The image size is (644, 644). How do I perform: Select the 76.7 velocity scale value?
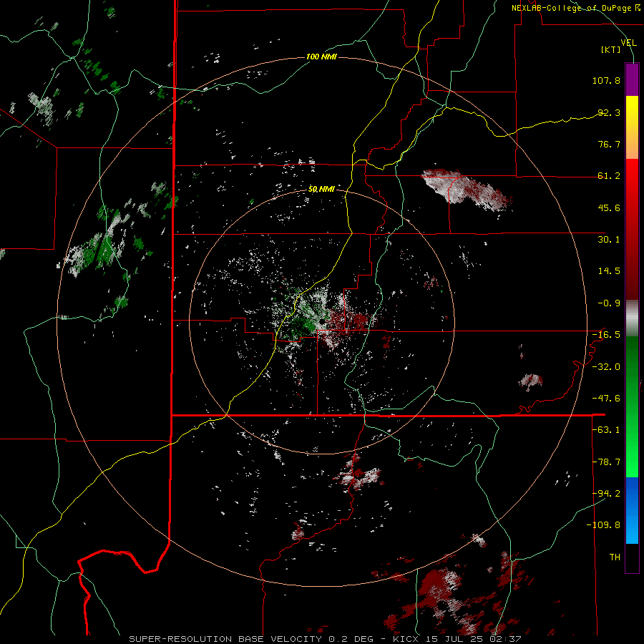[x=609, y=144]
